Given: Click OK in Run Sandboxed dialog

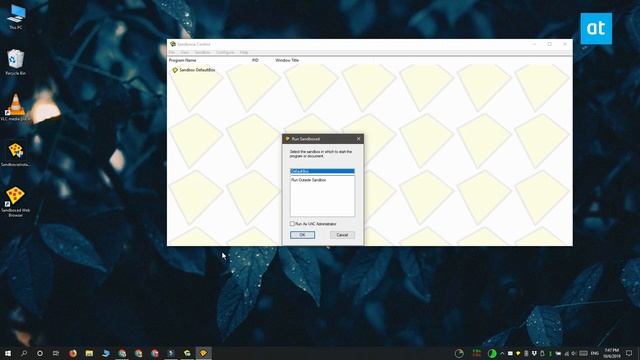Looking at the screenshot, I should pyautogui.click(x=302, y=235).
